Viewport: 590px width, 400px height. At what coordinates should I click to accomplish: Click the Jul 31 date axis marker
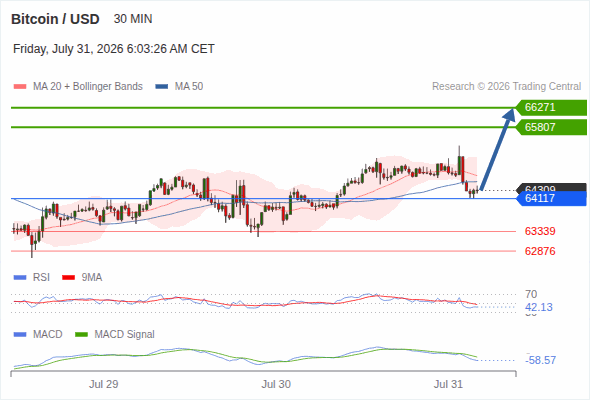point(448,384)
